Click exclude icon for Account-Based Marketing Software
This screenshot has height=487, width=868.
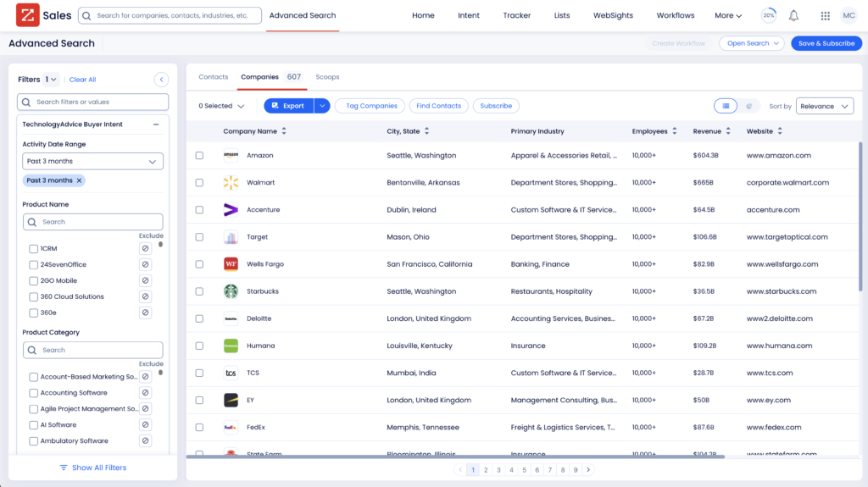point(145,377)
